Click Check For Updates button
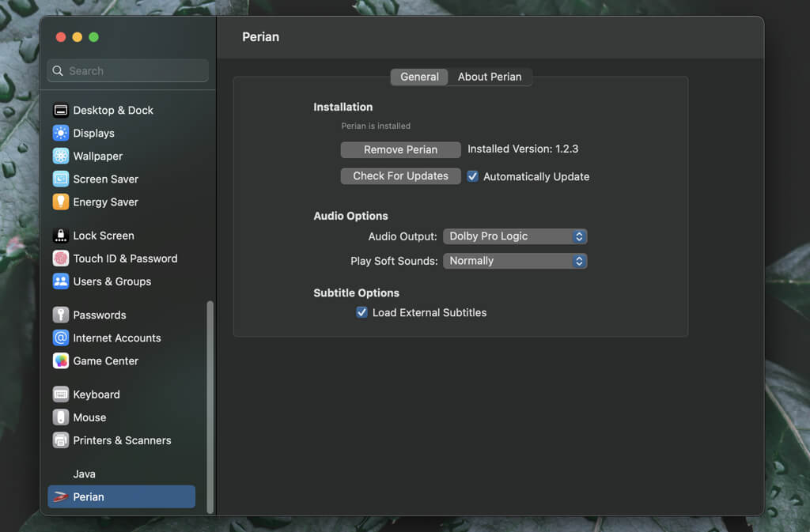The image size is (810, 532). [400, 176]
